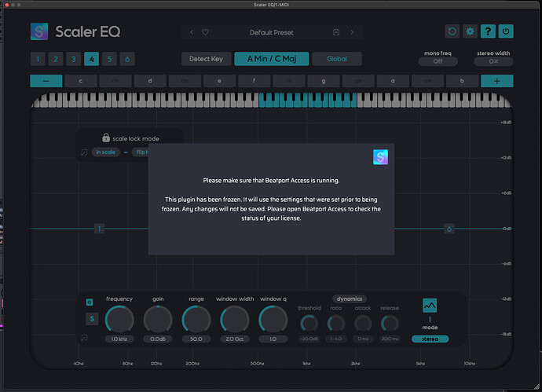Open the mono freq Off dropdown
This screenshot has width=542, height=392.
438,61
